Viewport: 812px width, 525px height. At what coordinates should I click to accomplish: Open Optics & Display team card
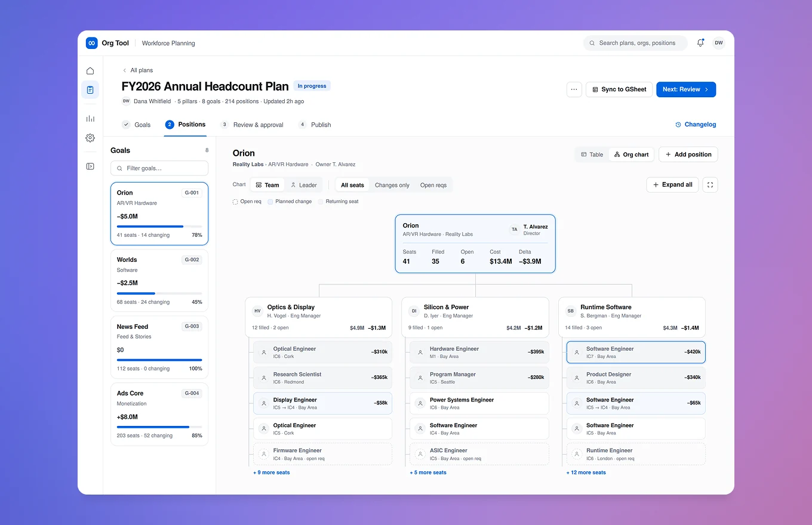click(319, 317)
